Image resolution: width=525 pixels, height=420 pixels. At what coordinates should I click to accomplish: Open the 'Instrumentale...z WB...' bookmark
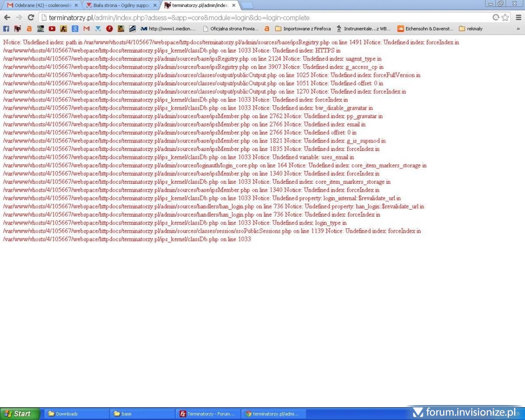click(x=363, y=28)
